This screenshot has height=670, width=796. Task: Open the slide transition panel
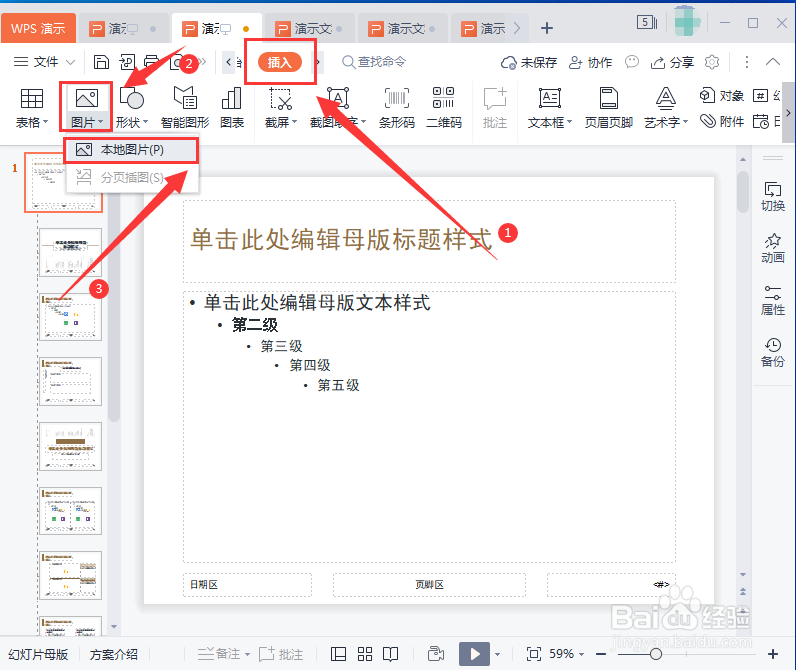(x=773, y=196)
